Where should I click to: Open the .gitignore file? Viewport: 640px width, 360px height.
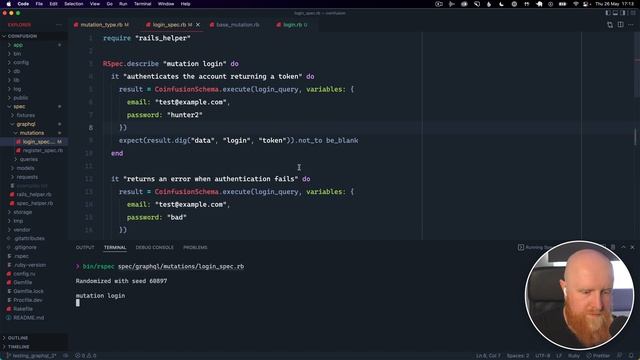[25, 247]
